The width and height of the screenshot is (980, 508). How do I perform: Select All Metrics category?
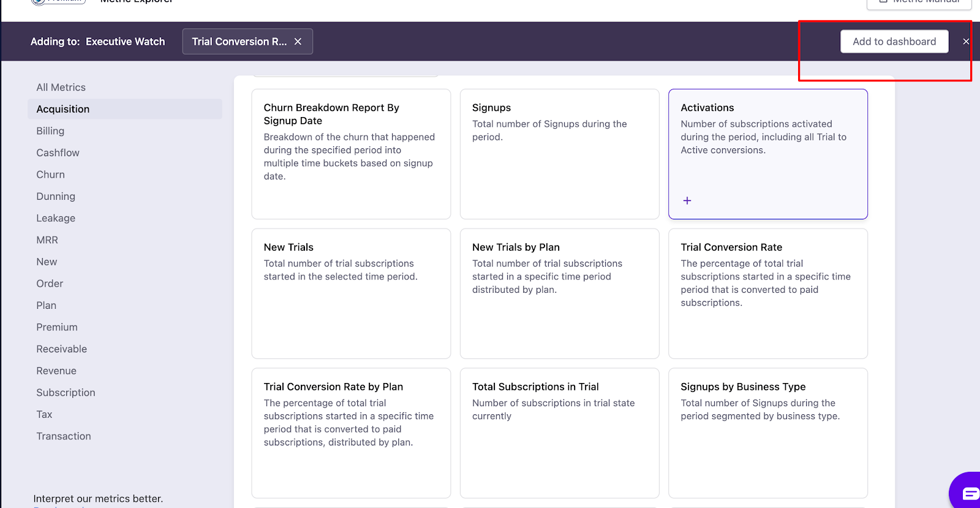[61, 88]
